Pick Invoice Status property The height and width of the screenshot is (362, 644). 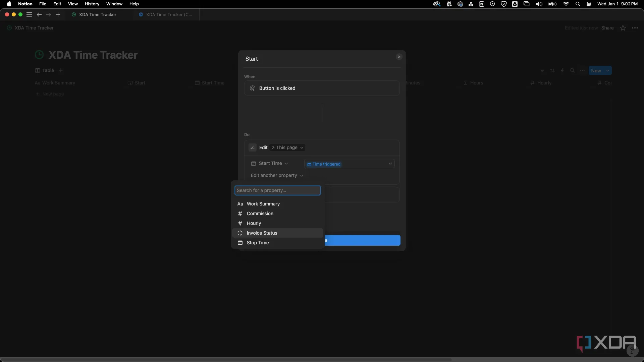[x=277, y=233]
